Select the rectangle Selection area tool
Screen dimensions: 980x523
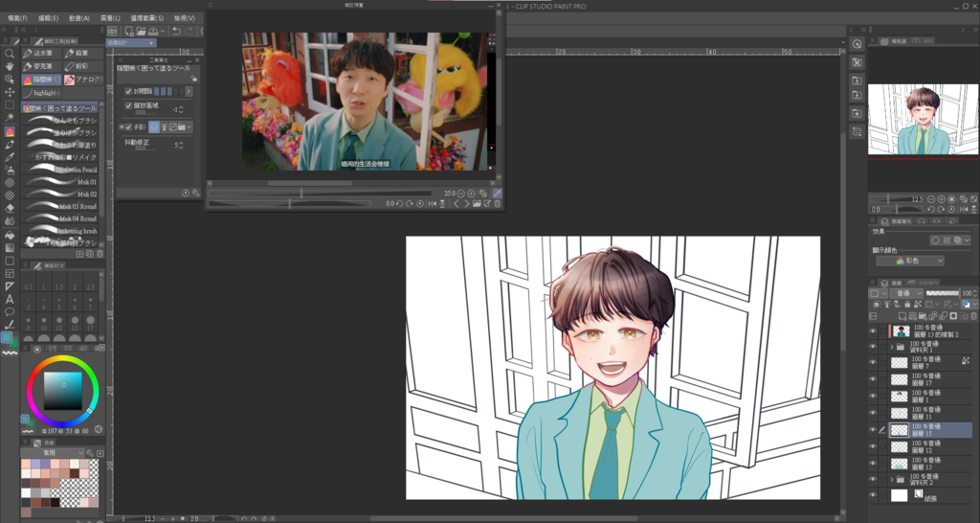10,105
